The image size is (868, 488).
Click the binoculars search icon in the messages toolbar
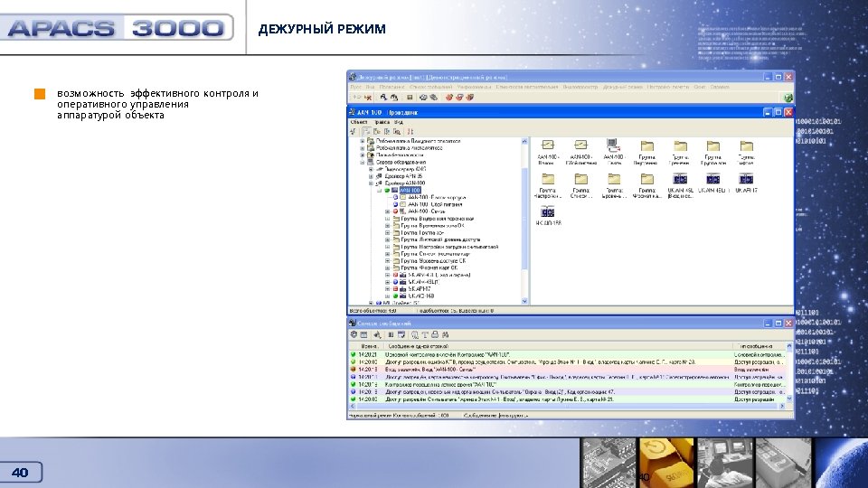[x=446, y=334]
